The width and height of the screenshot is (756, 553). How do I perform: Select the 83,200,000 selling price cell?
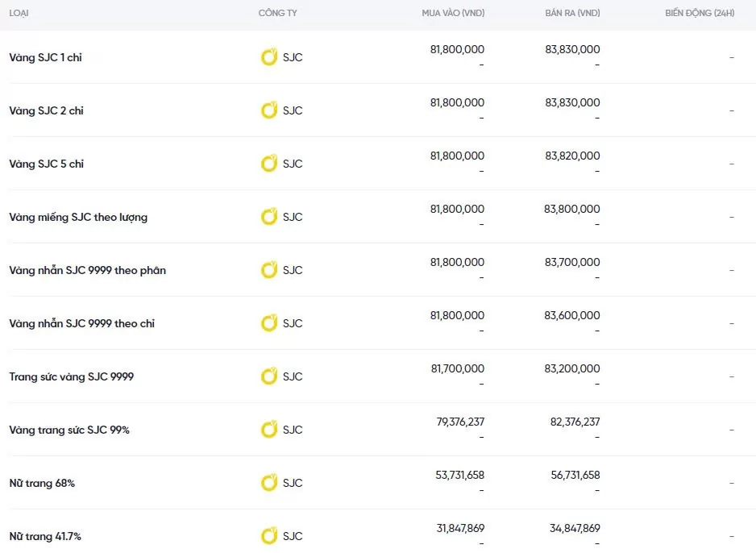click(x=572, y=368)
